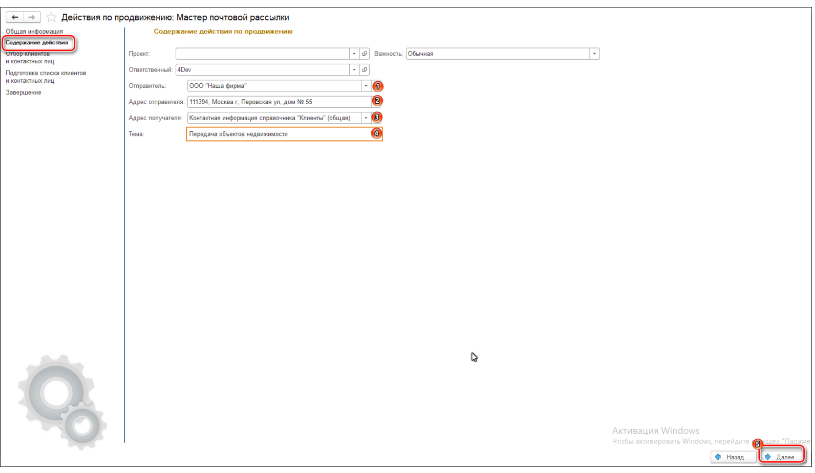The image size is (815, 473).
Task: Click the Далее button
Action: (x=782, y=457)
